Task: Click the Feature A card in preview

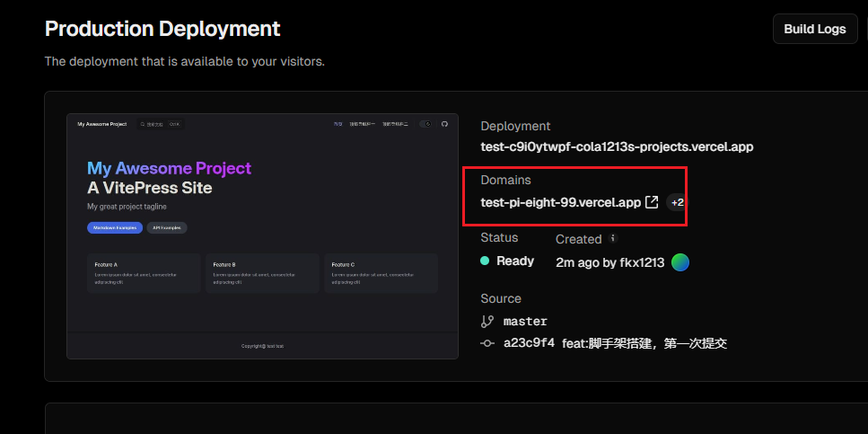Action: pos(144,273)
